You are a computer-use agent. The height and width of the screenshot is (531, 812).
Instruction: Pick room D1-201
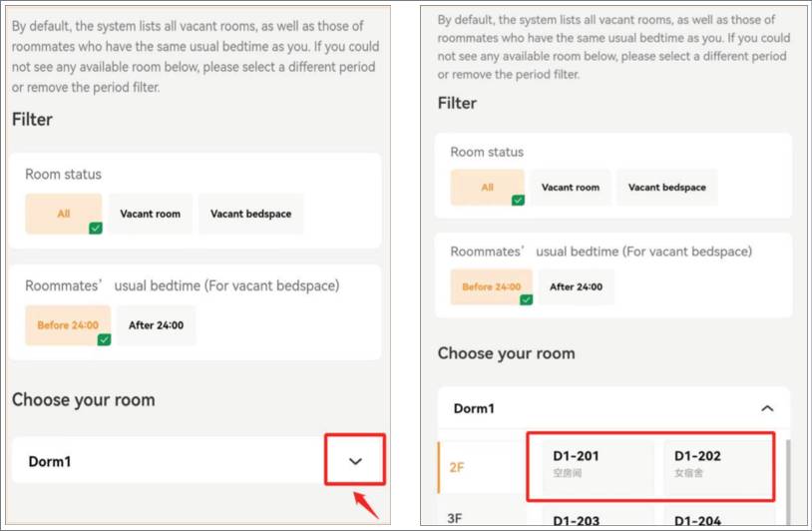598,466
